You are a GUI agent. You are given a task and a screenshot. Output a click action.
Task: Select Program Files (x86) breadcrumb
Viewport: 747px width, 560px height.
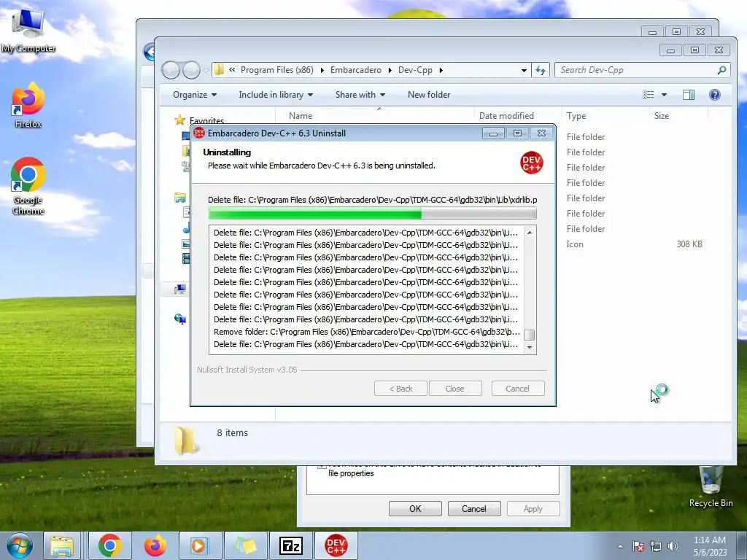(x=276, y=70)
